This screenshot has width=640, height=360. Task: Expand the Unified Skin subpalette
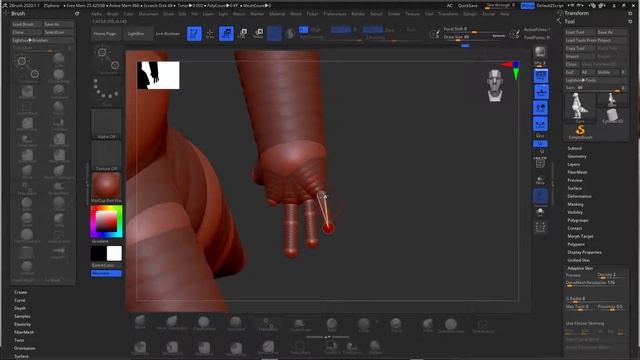[578, 260]
